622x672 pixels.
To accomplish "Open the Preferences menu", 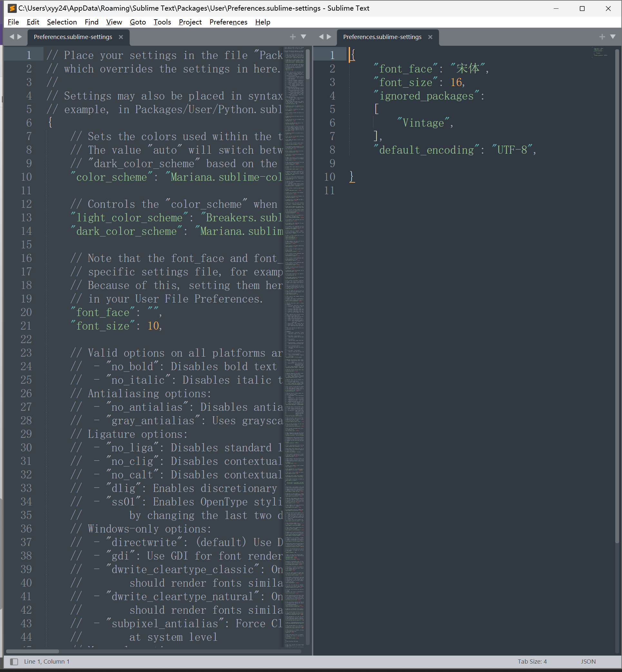I will [228, 22].
